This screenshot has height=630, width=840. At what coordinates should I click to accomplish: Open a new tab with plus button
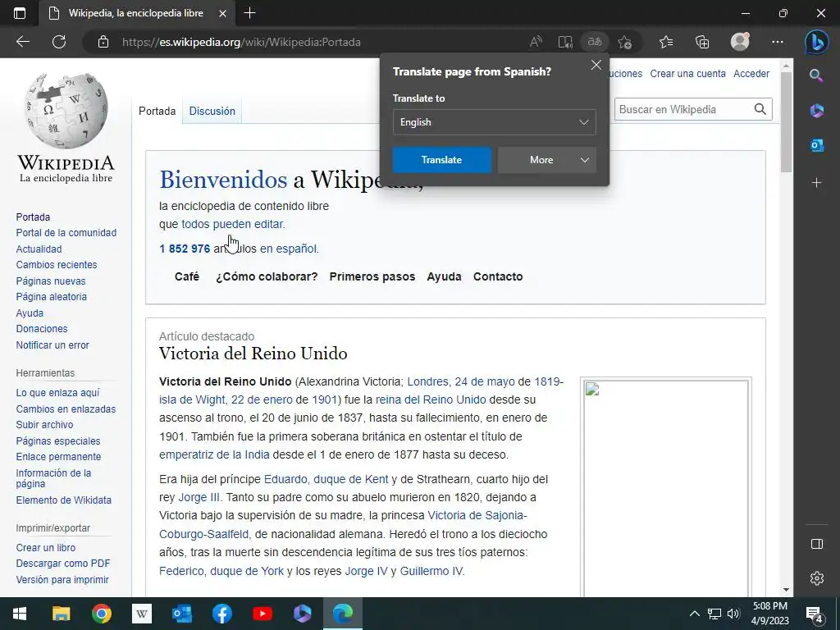[249, 13]
